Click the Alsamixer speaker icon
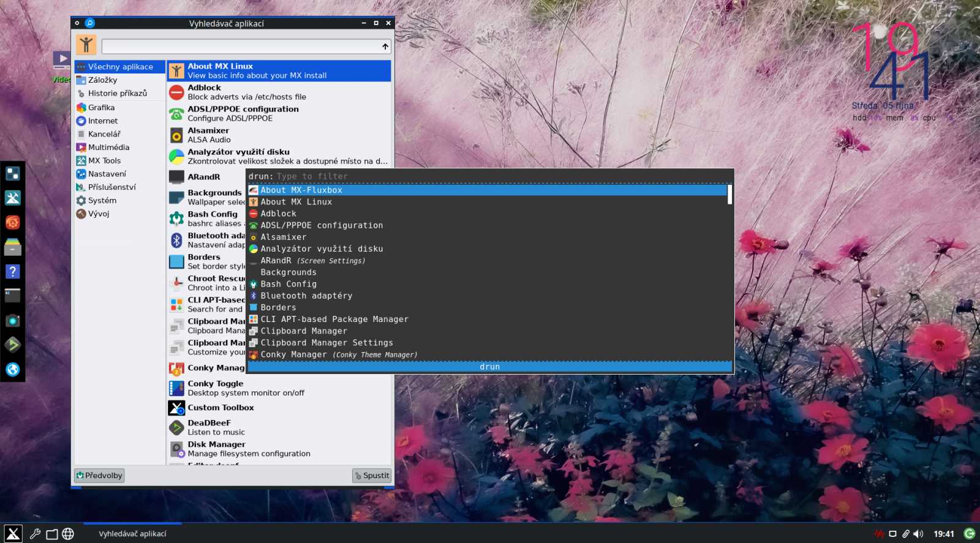 tap(176, 135)
